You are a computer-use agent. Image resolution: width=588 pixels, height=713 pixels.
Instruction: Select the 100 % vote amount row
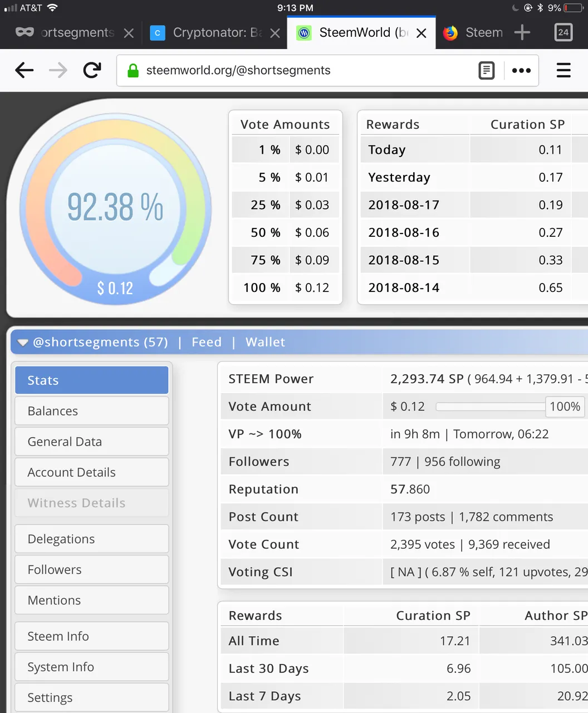285,287
